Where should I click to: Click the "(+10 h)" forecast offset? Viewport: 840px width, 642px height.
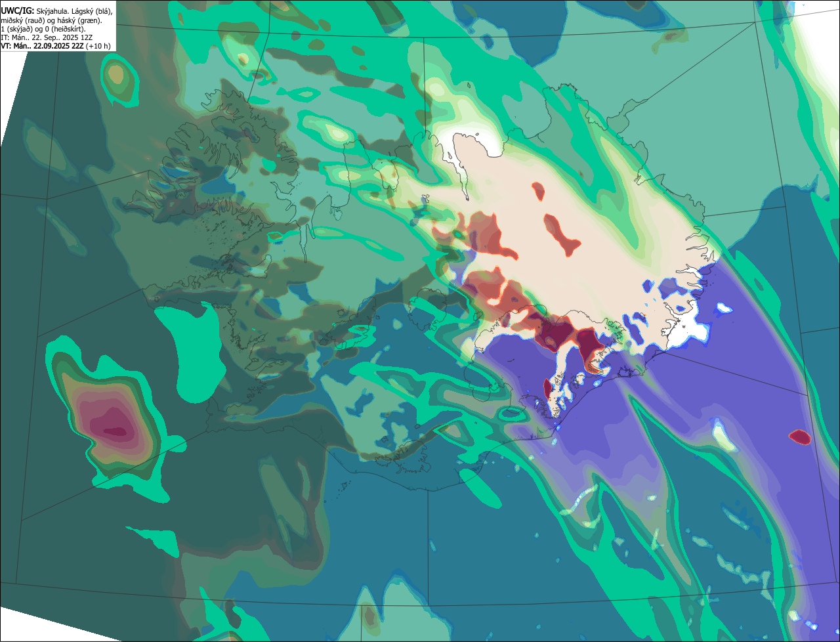tap(98, 47)
